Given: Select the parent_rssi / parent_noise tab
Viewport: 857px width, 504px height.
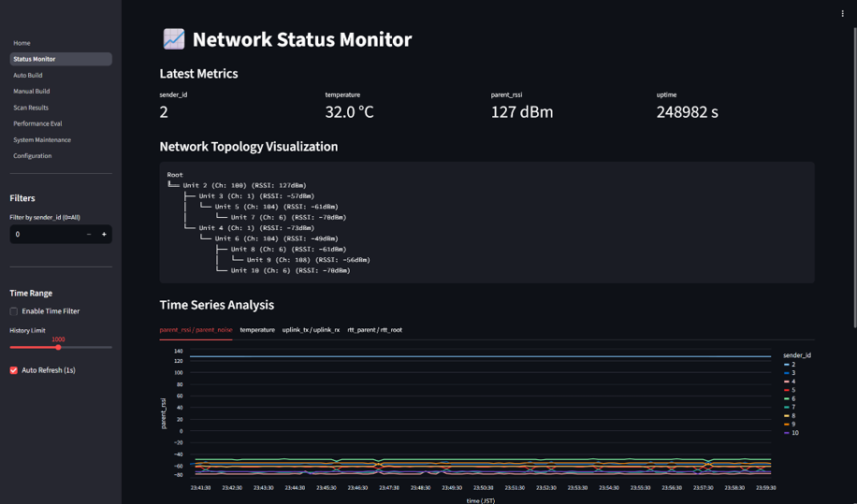Looking at the screenshot, I should point(196,330).
